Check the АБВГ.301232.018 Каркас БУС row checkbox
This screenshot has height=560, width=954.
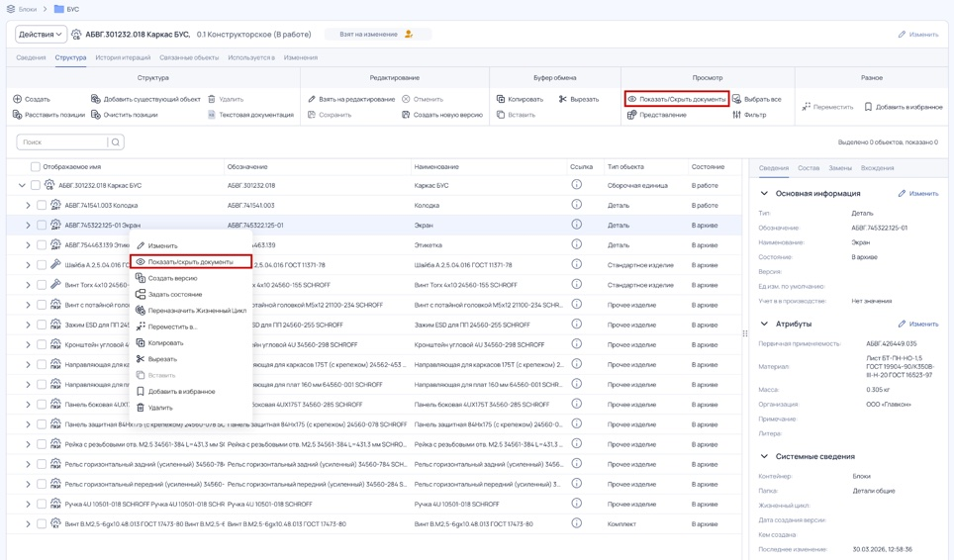click(36, 185)
